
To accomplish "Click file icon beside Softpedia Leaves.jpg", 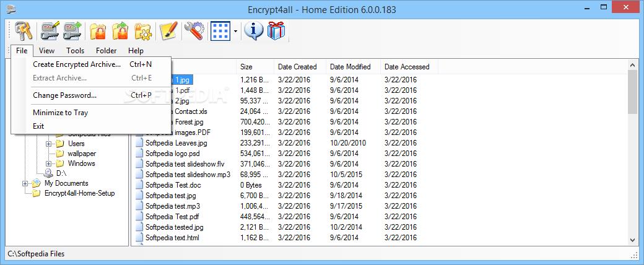I will point(139,143).
